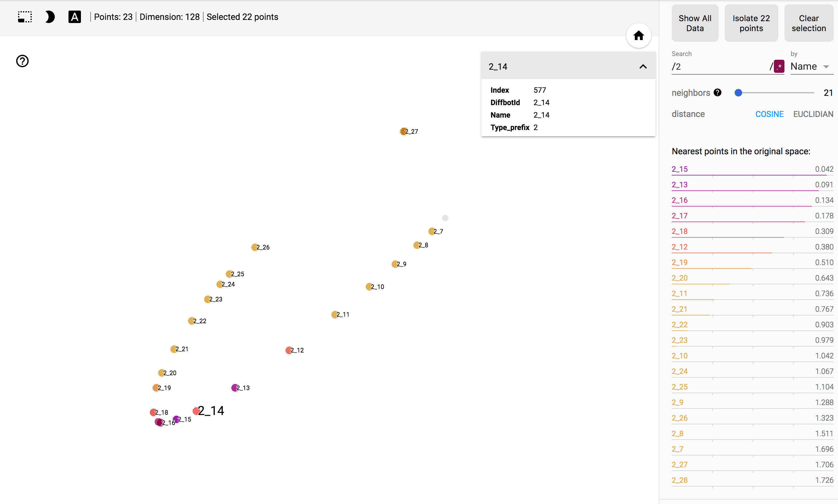Click the neighbors help icon
The image size is (838, 504).
717,92
